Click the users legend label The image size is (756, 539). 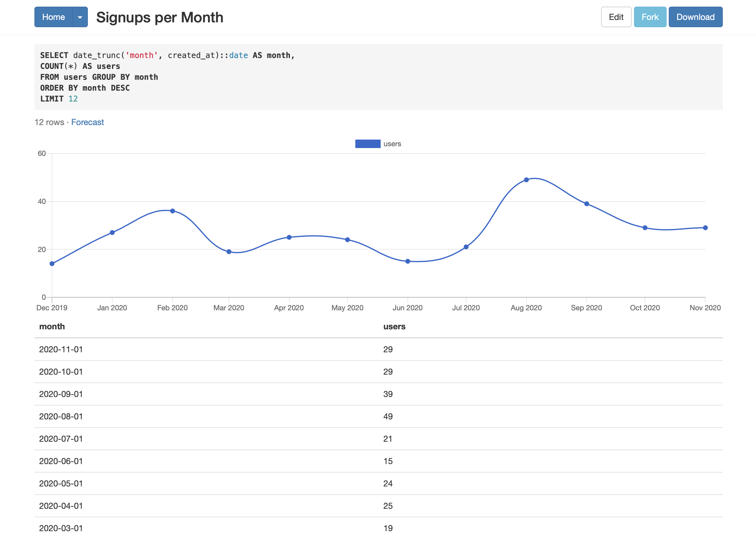pos(392,144)
